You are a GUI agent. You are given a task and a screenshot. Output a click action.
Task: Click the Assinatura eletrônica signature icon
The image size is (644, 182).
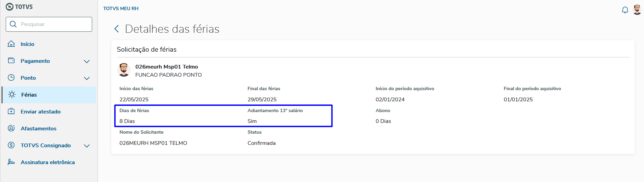[x=11, y=162]
